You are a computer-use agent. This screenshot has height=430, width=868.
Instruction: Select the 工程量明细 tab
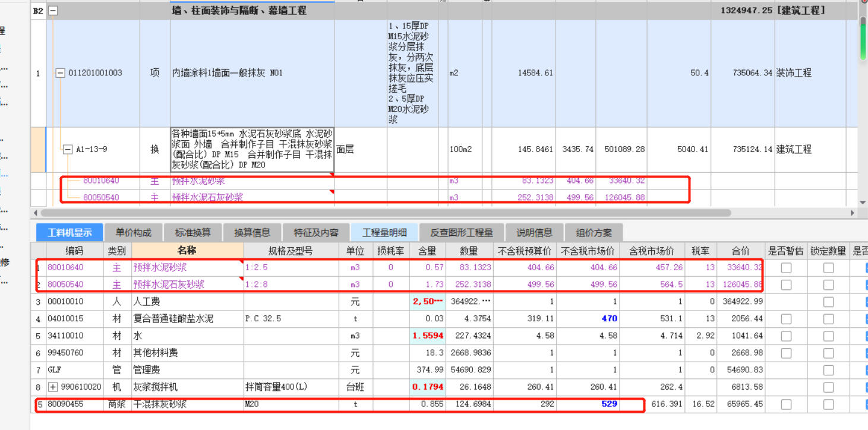tap(384, 232)
